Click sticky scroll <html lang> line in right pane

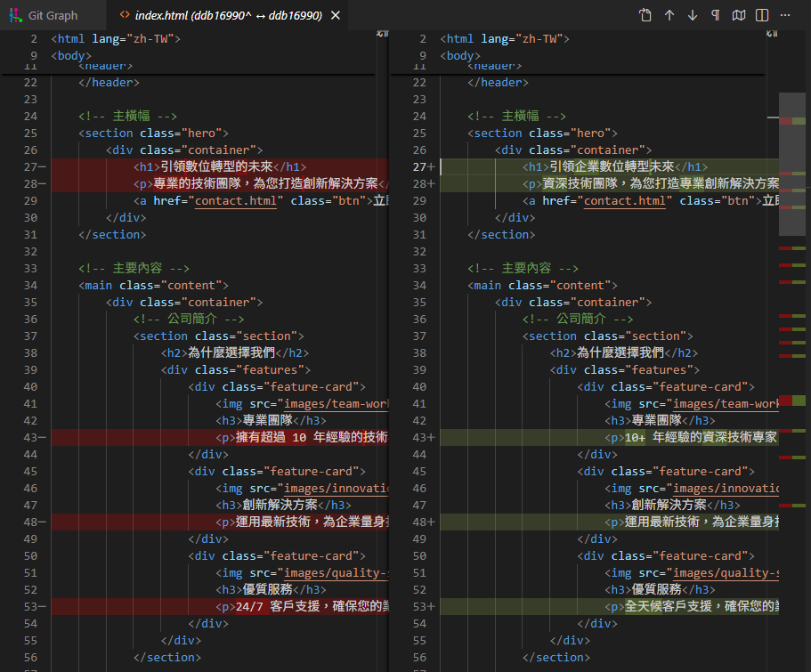pyautogui.click(x=505, y=39)
